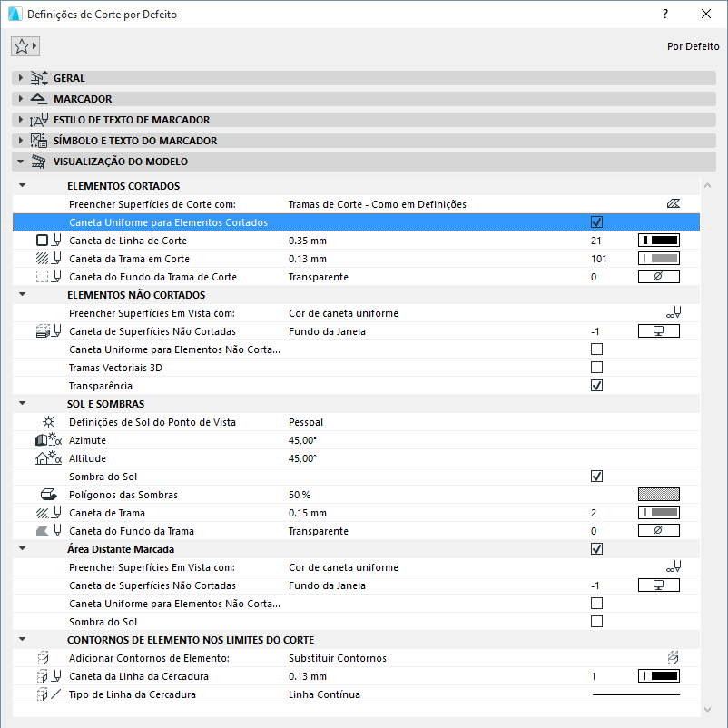Collapse the Área Distante Marcada group arrow
The image size is (728, 728).
tap(23, 548)
